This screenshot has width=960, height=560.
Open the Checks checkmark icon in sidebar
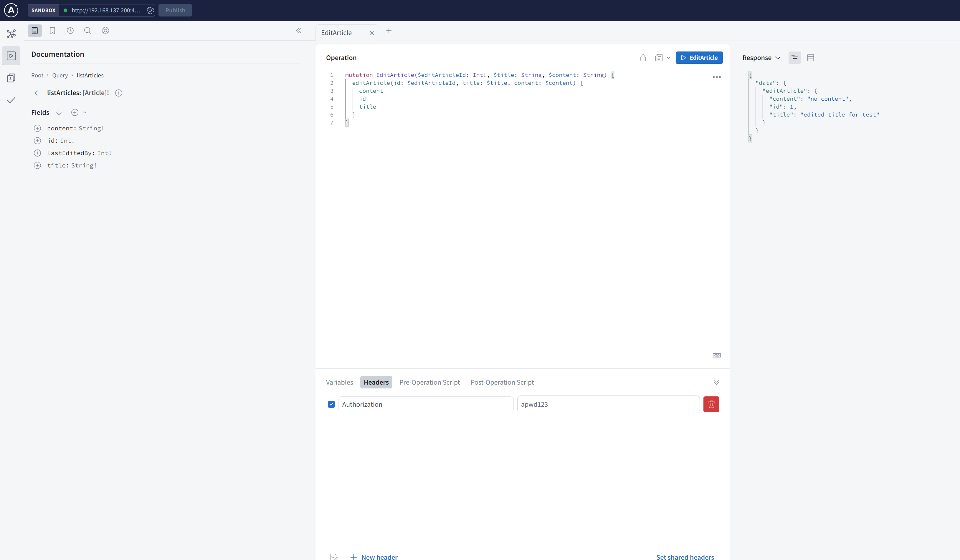click(11, 100)
